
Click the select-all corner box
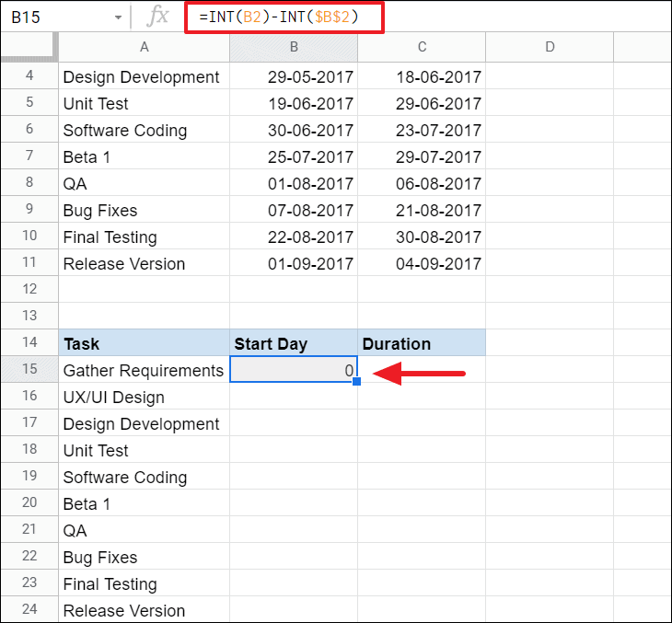[x=29, y=47]
